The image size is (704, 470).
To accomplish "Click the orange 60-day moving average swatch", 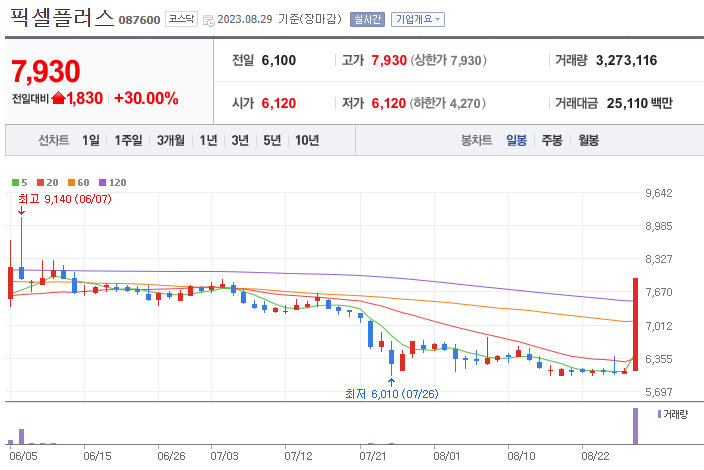I will (x=71, y=182).
